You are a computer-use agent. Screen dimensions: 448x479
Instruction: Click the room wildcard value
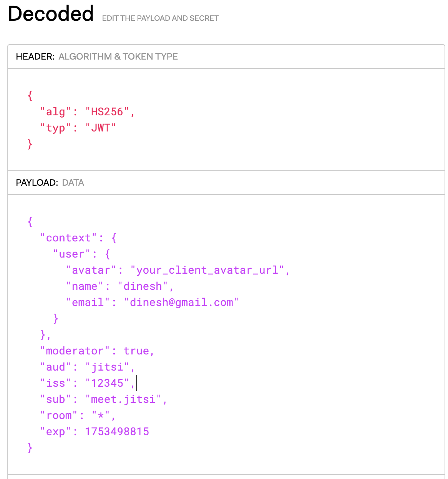101,416
